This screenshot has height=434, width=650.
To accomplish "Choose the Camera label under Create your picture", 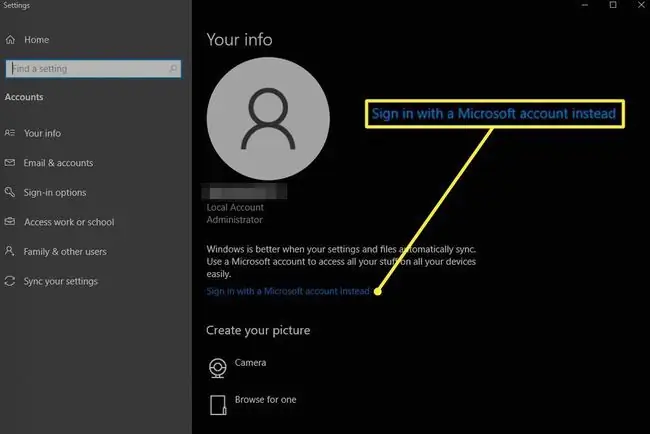I will 250,363.
